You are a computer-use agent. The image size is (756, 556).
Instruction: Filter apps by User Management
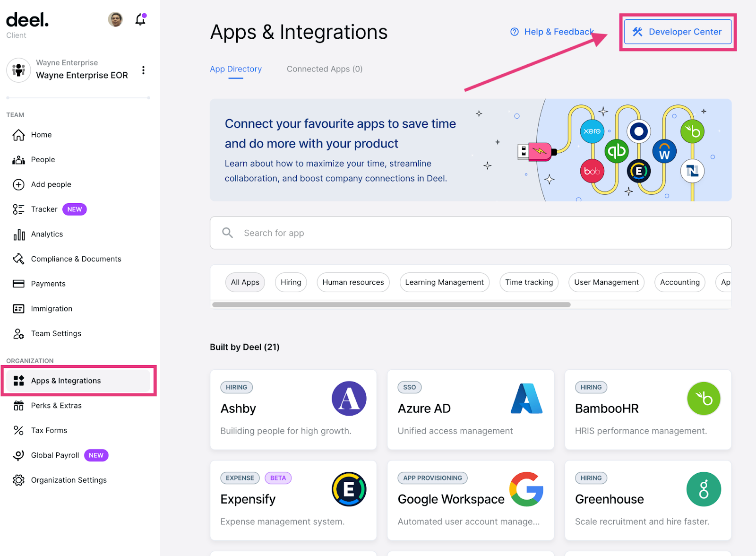tap(607, 282)
